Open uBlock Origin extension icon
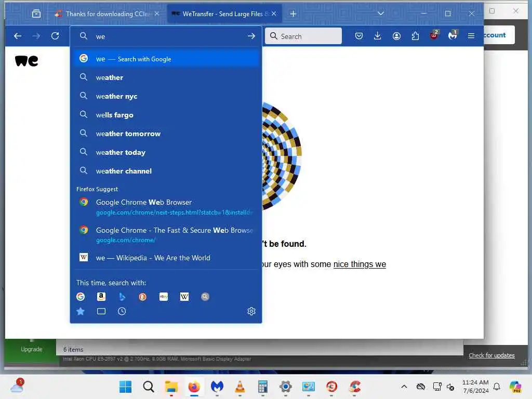Viewport: 532px width, 399px height. click(x=434, y=35)
